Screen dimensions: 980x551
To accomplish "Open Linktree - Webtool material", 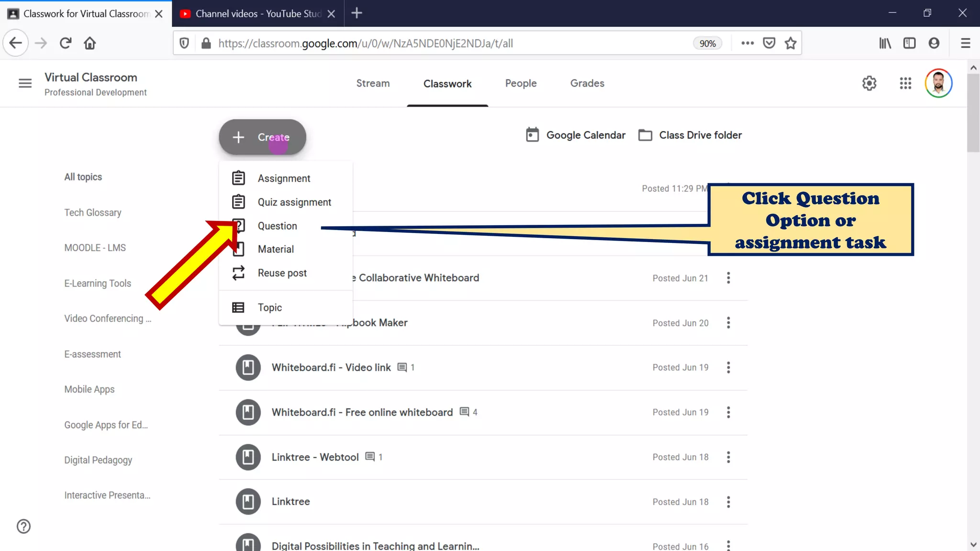I will (315, 457).
